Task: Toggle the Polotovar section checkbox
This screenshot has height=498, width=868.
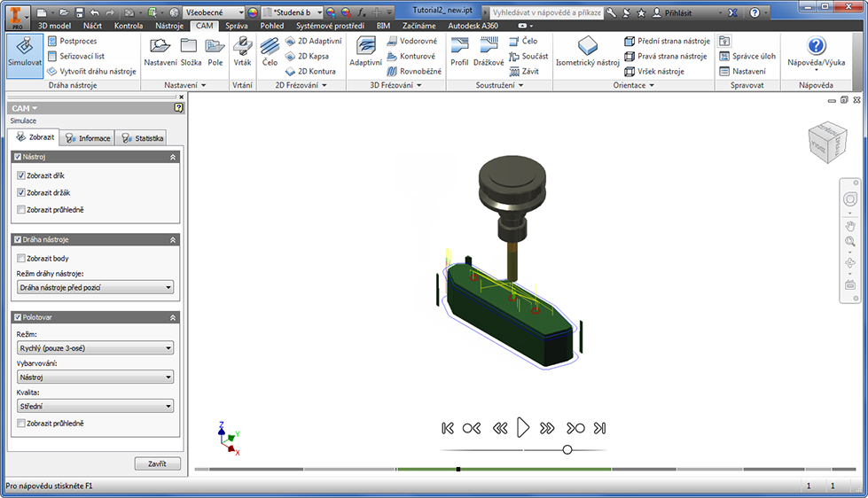Action: pos(18,317)
